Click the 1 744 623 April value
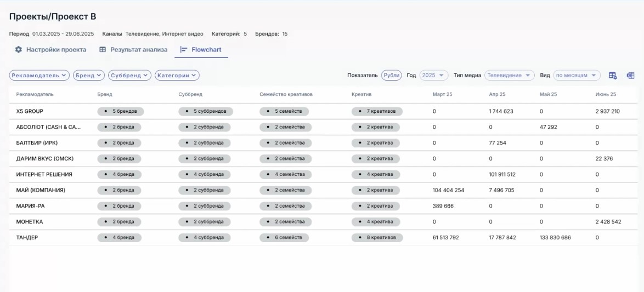 tap(501, 112)
